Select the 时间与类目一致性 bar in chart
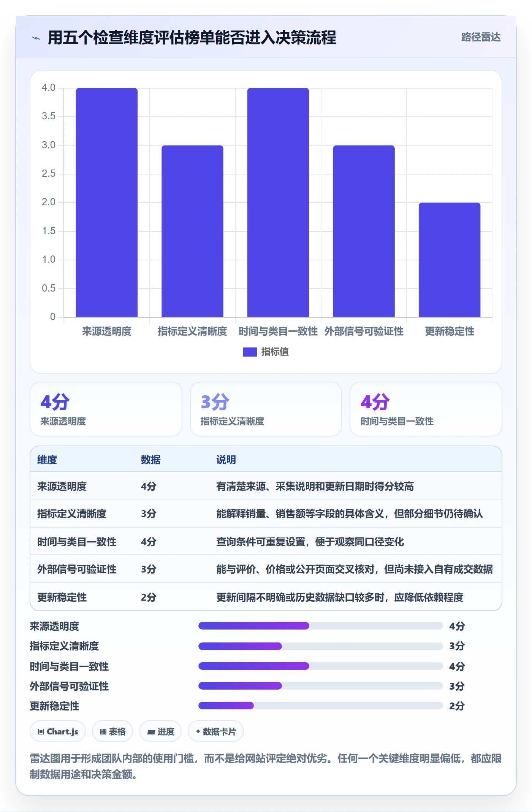Image resolution: width=532 pixels, height=812 pixels. click(278, 202)
